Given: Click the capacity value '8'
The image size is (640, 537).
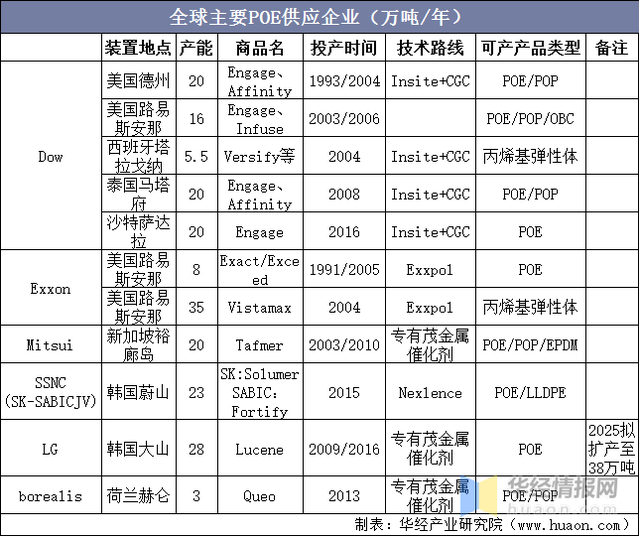Looking at the screenshot, I should (x=196, y=269).
